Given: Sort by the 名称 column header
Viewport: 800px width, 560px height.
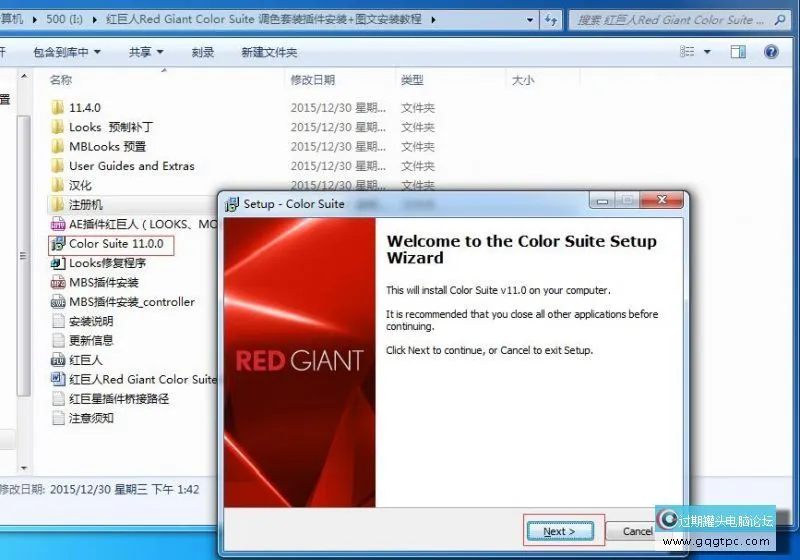Looking at the screenshot, I should coord(60,80).
